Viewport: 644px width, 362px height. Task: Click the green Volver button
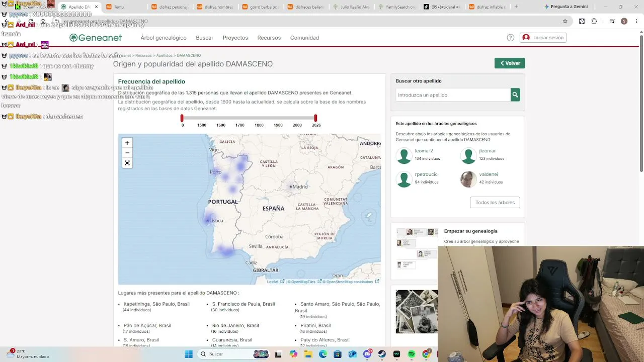tap(510, 63)
